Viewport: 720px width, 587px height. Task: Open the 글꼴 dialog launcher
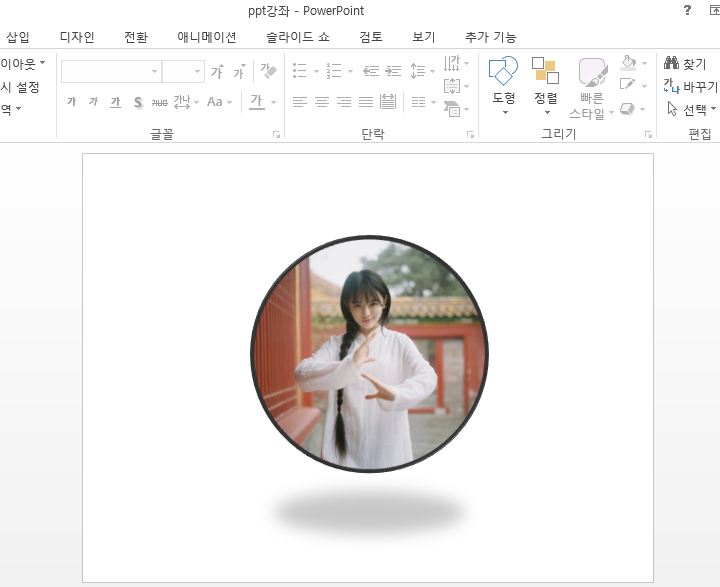click(x=276, y=134)
